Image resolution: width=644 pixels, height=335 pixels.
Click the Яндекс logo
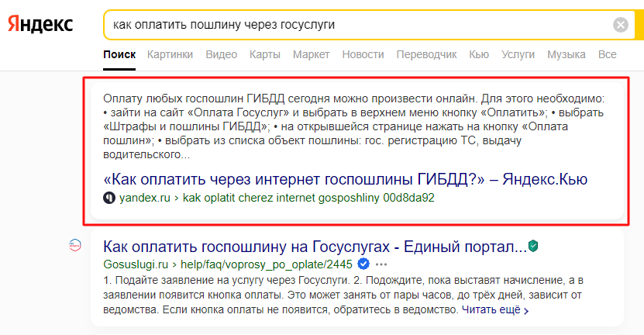coord(40,25)
